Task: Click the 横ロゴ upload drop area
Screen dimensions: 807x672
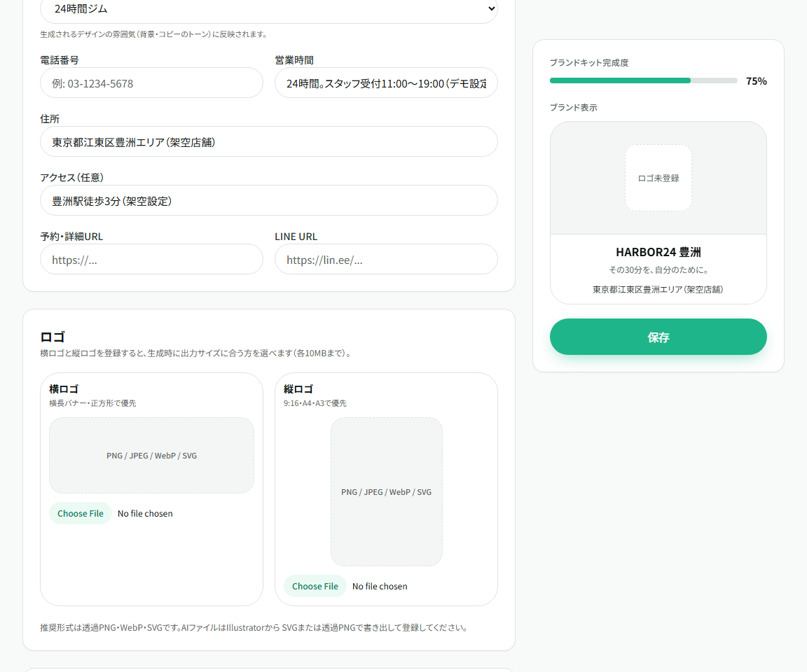Action: (151, 456)
